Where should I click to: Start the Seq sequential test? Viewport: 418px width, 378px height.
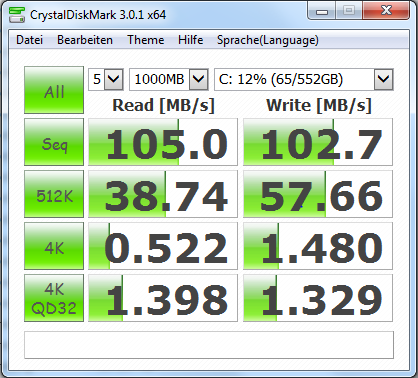coord(54,142)
